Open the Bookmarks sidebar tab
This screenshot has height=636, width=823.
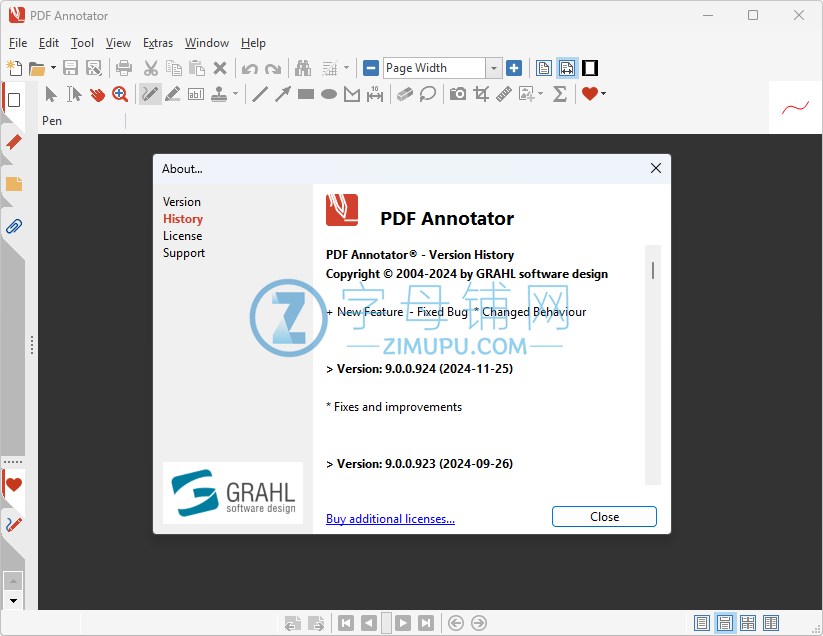click(14, 142)
